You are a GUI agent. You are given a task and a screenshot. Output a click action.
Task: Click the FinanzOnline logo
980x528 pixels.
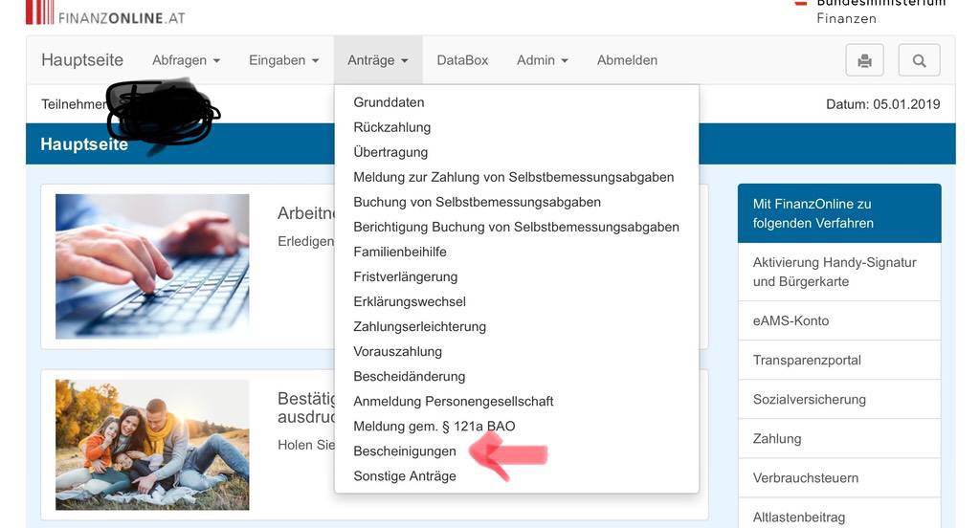(x=105, y=13)
